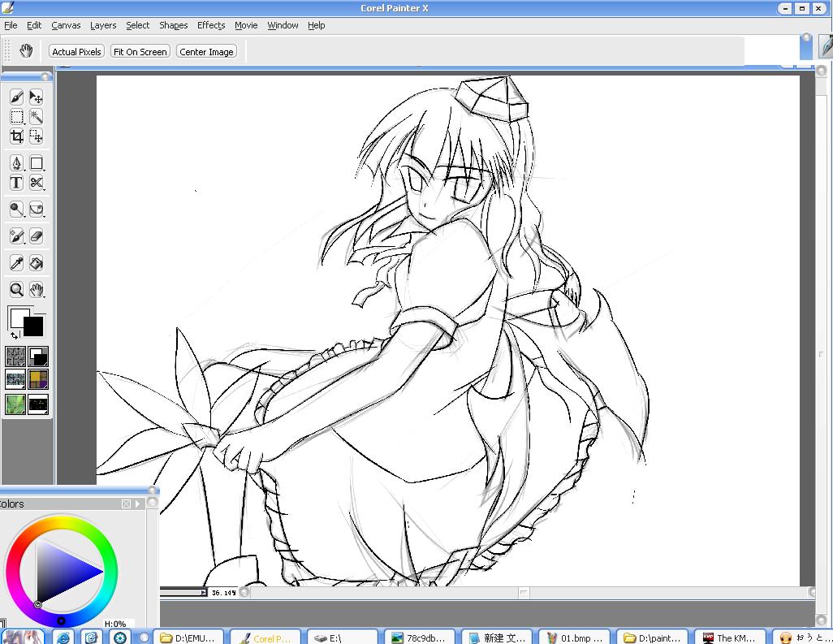Open the Effects menu
This screenshot has height=644, width=833.
tap(211, 25)
